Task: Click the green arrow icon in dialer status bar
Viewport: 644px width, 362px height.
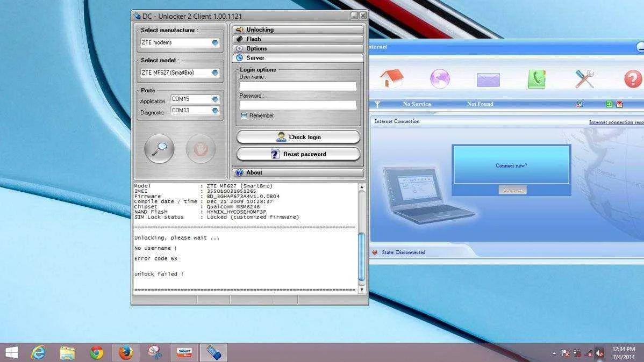Action: (609, 104)
